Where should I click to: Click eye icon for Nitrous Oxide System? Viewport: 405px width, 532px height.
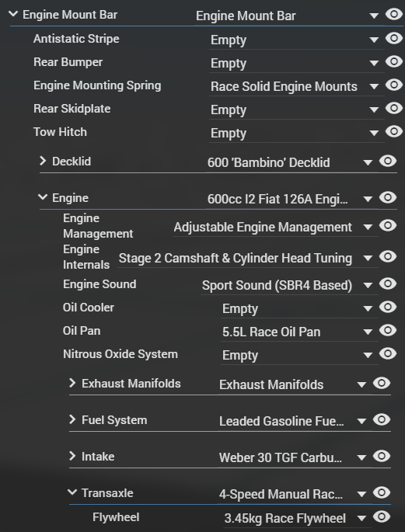(388, 354)
